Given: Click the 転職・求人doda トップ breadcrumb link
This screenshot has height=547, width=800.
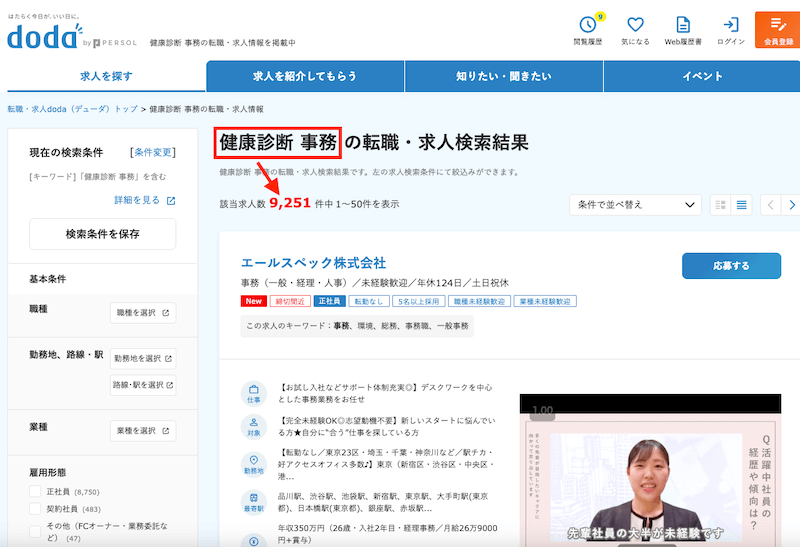Looking at the screenshot, I should tap(72, 109).
